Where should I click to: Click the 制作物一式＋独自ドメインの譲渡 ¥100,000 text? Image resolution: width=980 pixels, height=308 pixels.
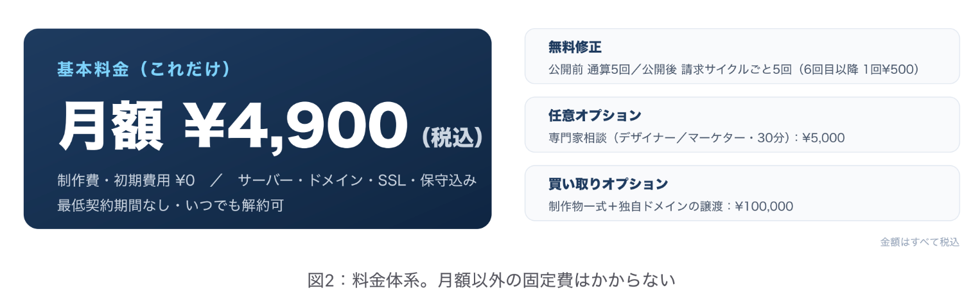tap(670, 206)
